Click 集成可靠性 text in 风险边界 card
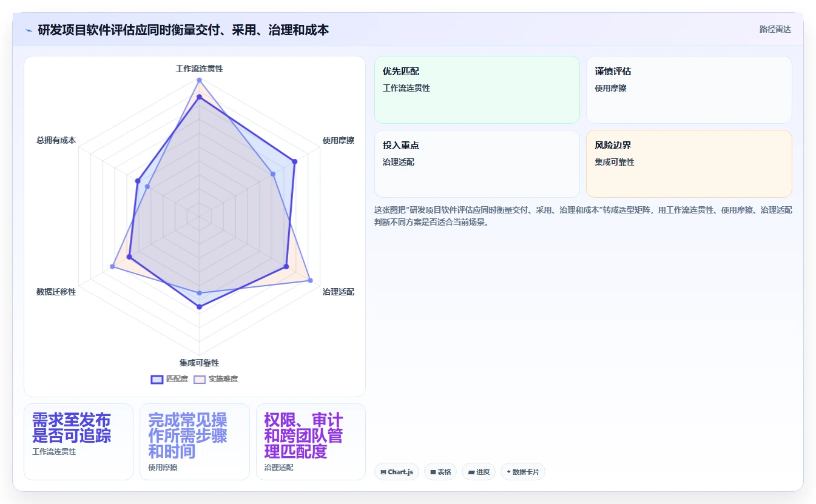 point(615,162)
